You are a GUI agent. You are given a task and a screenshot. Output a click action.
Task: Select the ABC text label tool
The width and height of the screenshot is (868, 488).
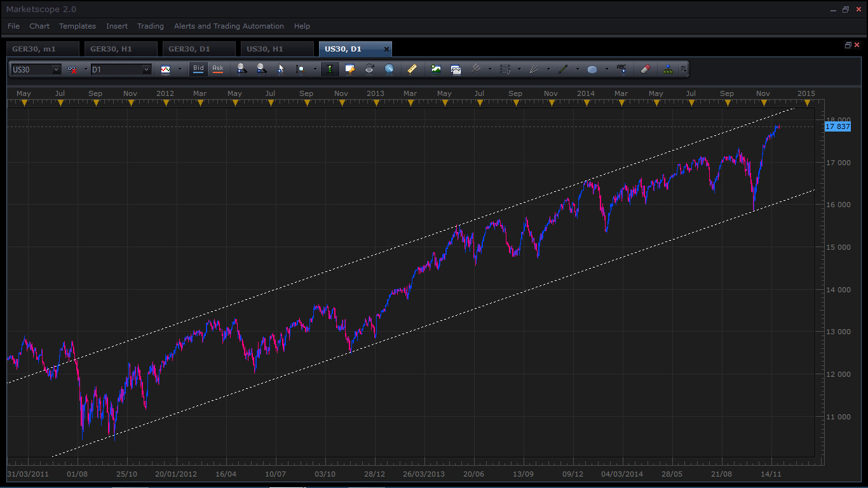(621, 69)
